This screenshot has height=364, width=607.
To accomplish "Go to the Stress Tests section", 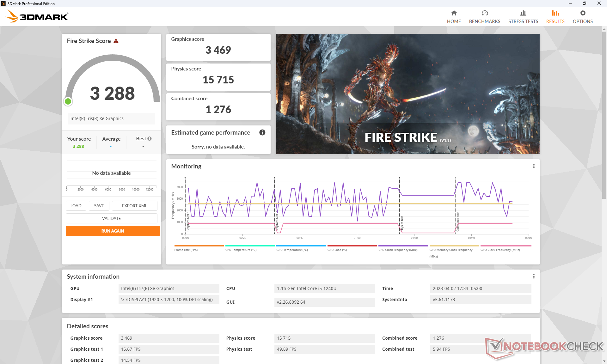I will click(523, 17).
